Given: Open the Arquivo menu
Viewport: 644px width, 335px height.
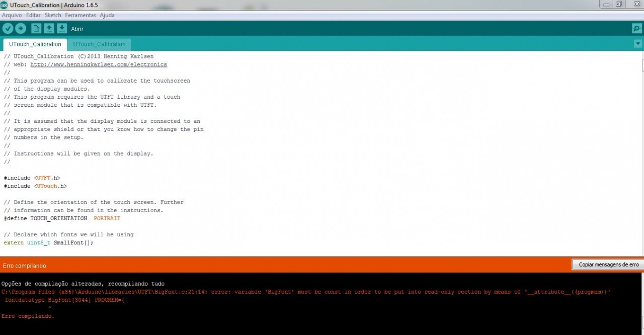Looking at the screenshot, I should [x=12, y=15].
